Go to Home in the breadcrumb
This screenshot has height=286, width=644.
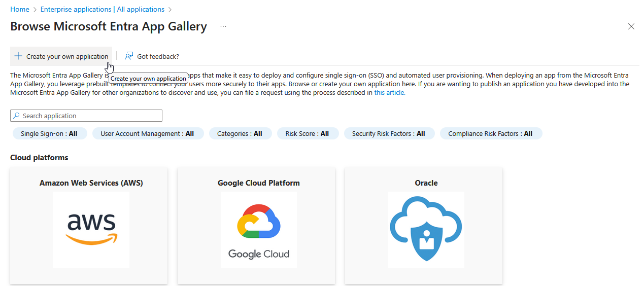pos(20,9)
